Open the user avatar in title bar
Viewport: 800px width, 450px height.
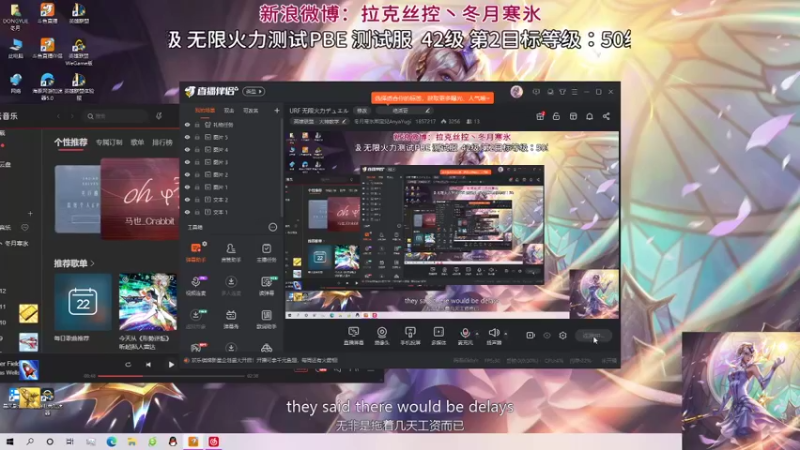tap(516, 92)
